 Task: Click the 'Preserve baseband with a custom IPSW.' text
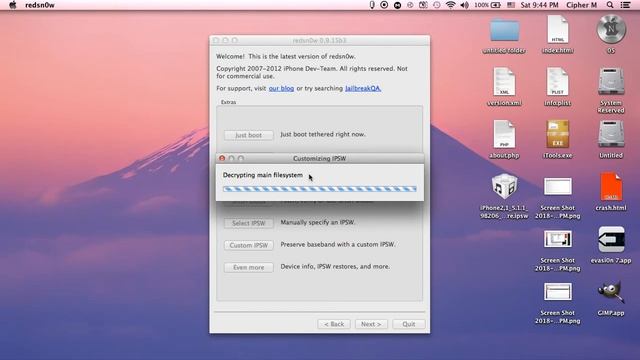coord(338,244)
